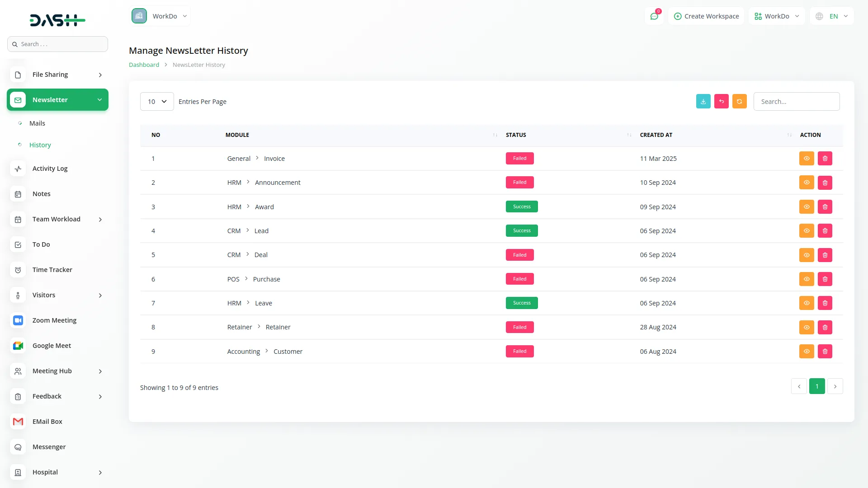
Task: Go to Dashboard breadcrumb link
Action: [144, 65]
